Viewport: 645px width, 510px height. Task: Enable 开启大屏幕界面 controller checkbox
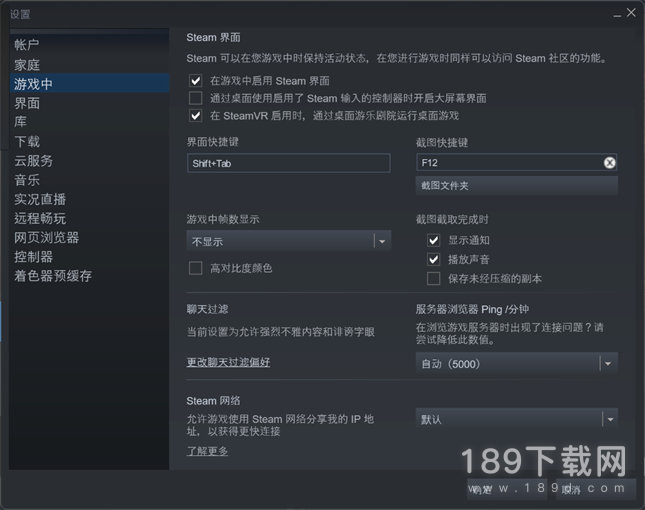pos(195,98)
